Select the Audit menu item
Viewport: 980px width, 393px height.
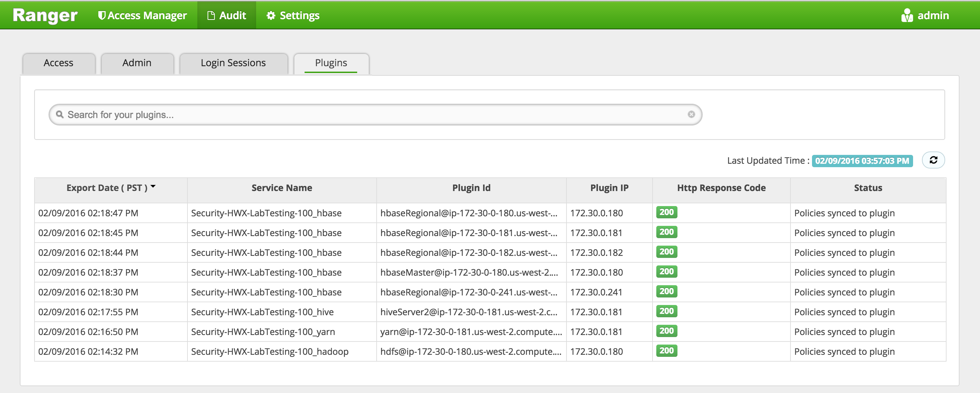tap(226, 16)
